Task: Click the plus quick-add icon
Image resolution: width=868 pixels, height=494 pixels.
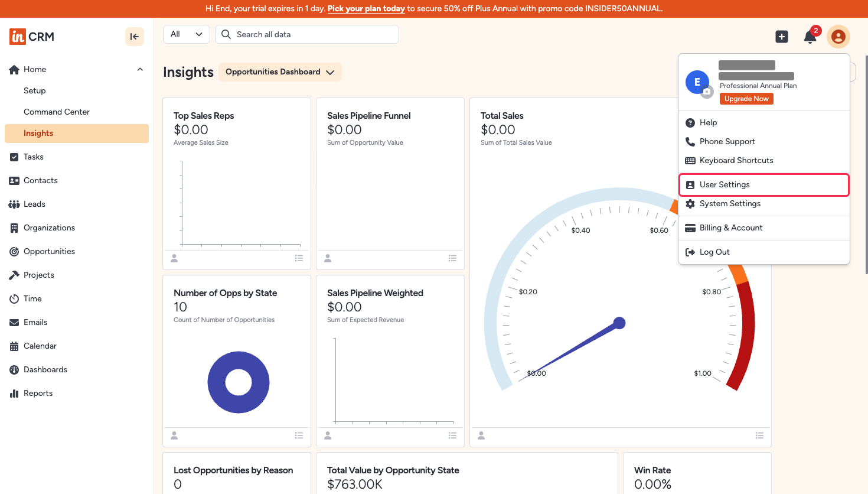Action: (782, 37)
